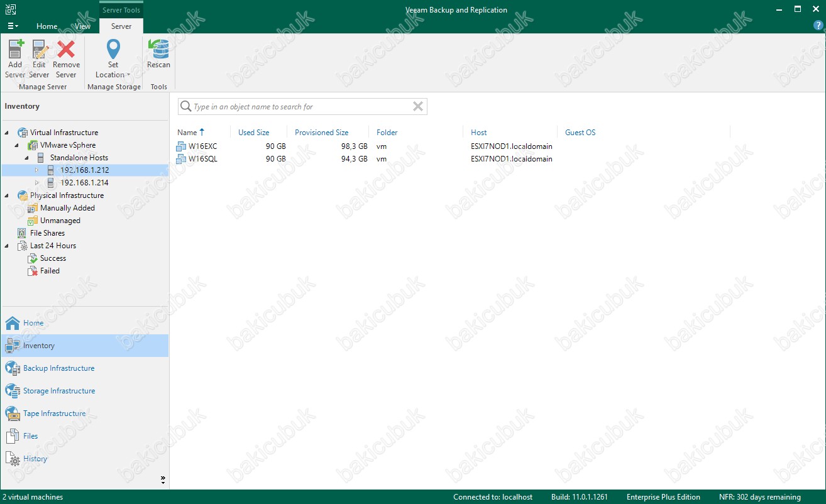Sort by the Used Size column
Image resolution: width=826 pixels, height=504 pixels.
pos(254,133)
